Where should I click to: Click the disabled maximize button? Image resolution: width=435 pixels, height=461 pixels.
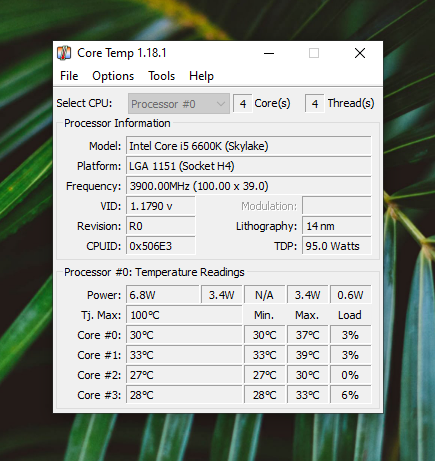[x=314, y=53]
